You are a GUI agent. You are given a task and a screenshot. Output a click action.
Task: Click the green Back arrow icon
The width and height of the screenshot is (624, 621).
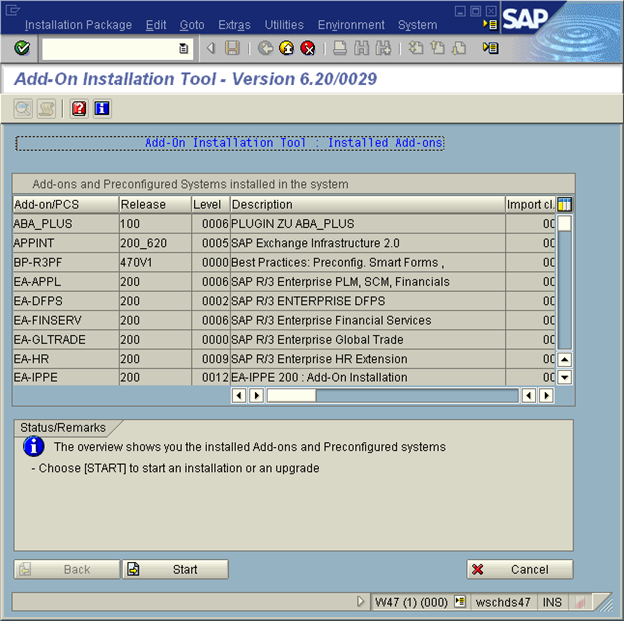(x=265, y=48)
